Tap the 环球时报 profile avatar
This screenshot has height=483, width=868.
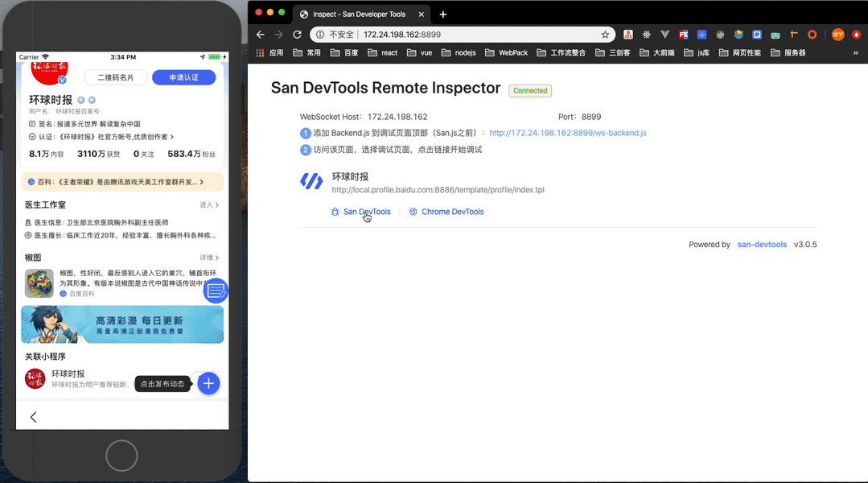click(x=49, y=73)
